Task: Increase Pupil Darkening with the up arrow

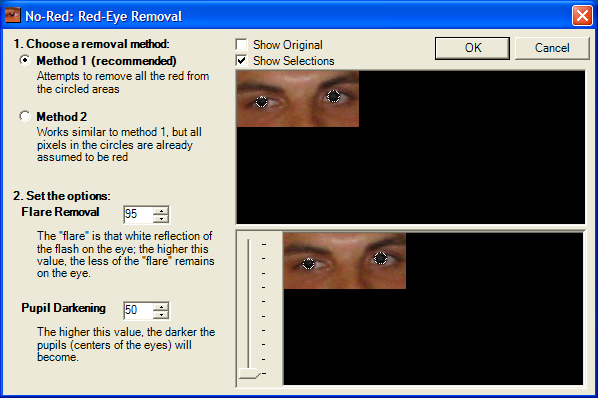Action: coord(161,307)
